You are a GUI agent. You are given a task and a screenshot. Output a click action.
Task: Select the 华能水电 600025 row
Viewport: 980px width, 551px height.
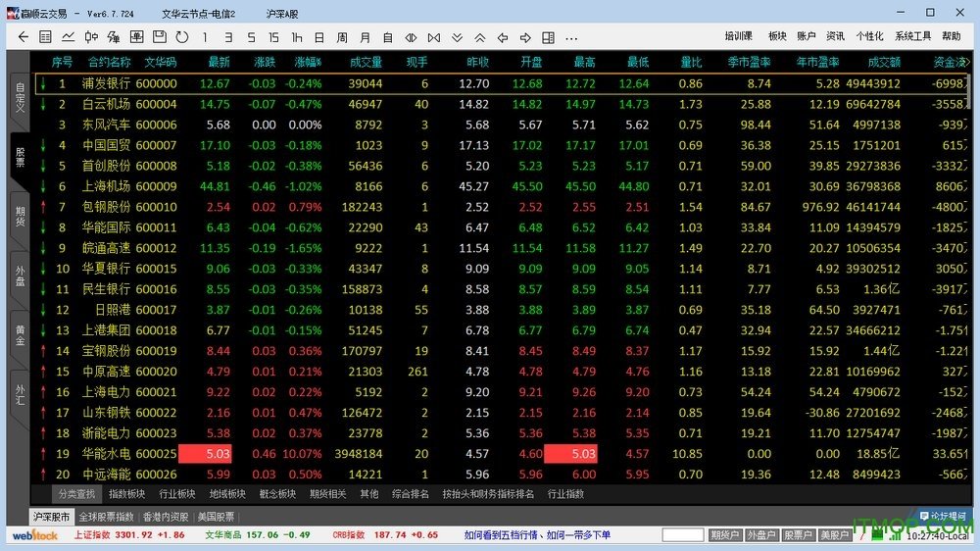501,454
